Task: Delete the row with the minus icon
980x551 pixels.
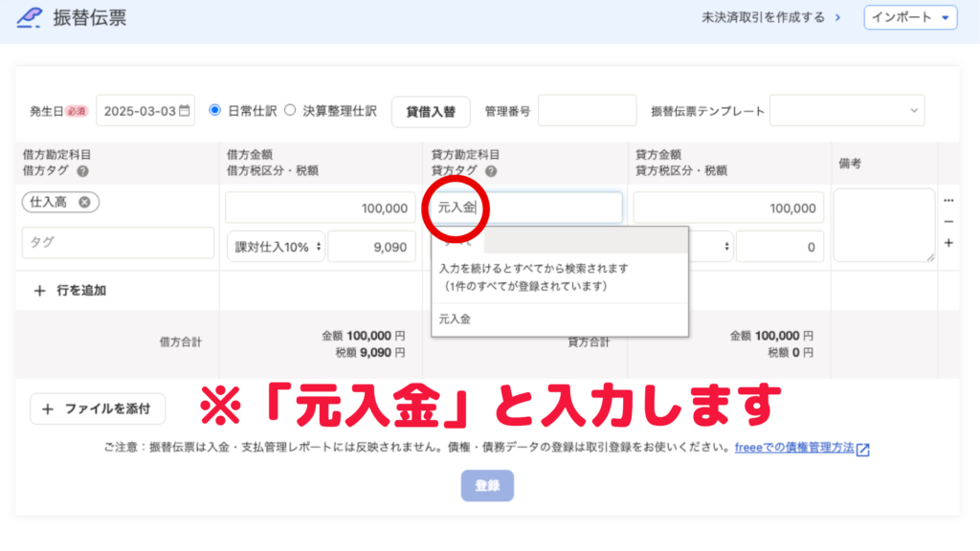Action: tap(948, 222)
